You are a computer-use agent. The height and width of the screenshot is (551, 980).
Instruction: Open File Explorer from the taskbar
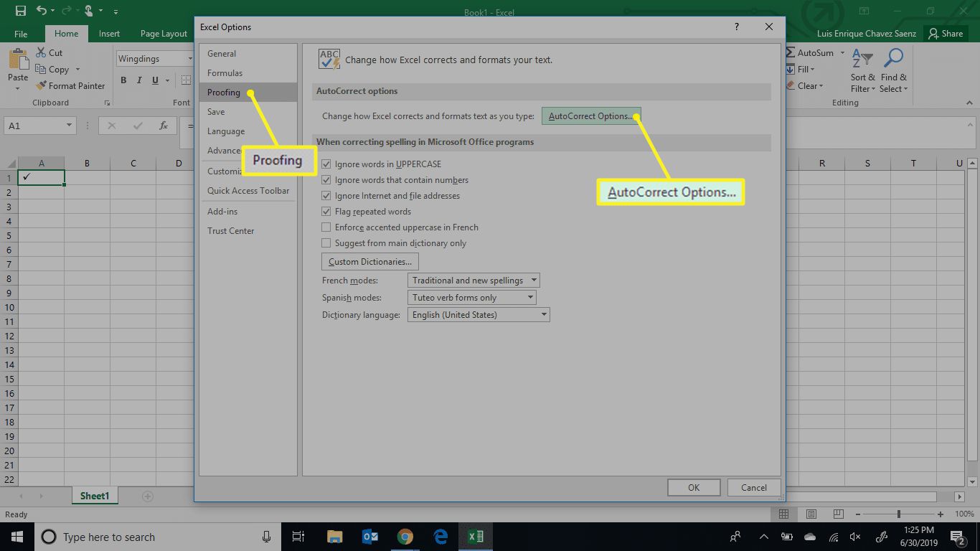(x=334, y=537)
